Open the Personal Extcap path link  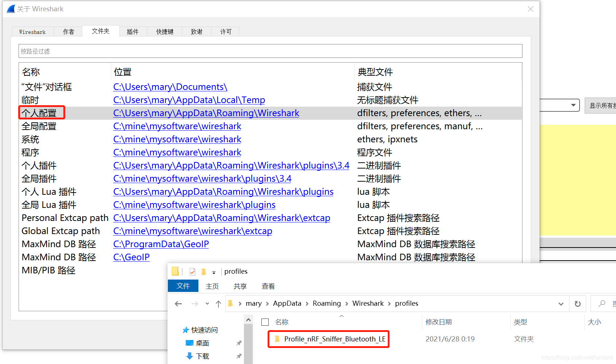pos(222,218)
